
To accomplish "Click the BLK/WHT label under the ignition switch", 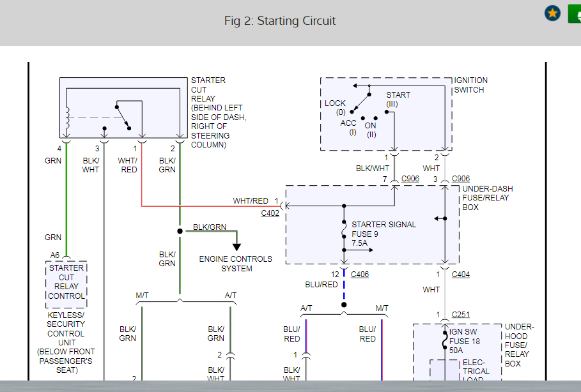I will point(373,169).
